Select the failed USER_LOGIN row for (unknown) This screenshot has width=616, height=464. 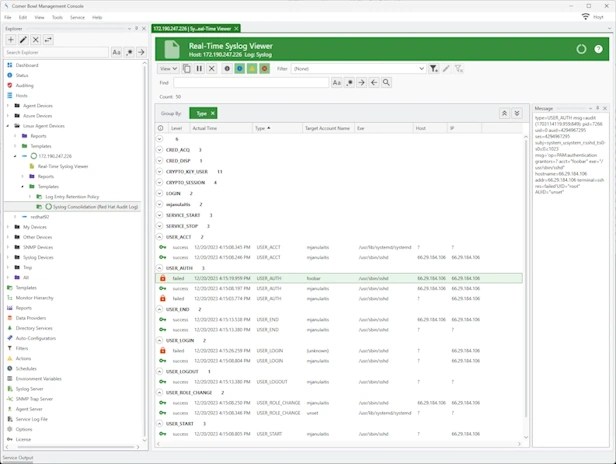click(x=339, y=351)
